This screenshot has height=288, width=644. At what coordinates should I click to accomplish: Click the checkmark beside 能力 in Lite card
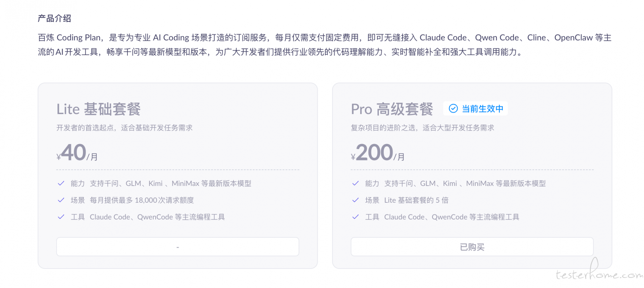61,183
